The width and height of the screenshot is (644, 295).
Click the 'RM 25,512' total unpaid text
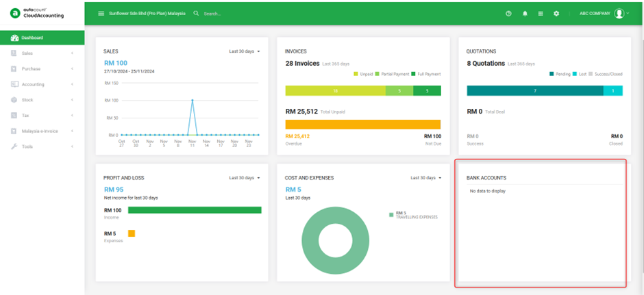(301, 111)
